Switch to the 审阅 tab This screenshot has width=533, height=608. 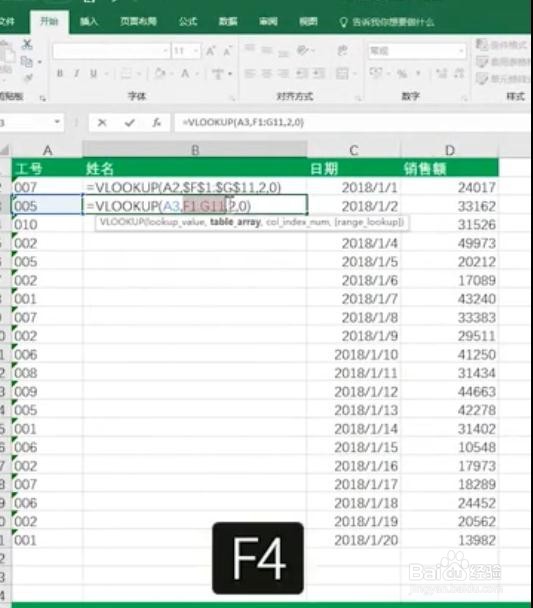coord(268,21)
